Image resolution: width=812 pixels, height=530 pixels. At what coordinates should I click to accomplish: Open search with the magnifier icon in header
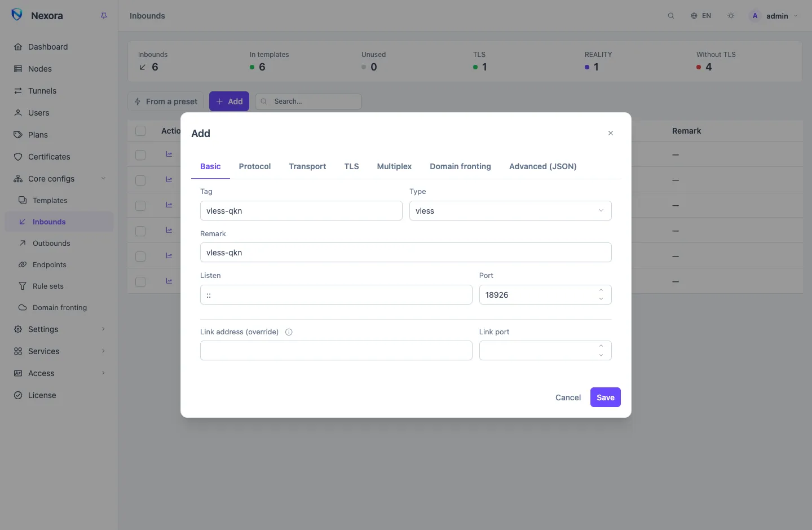[671, 16]
